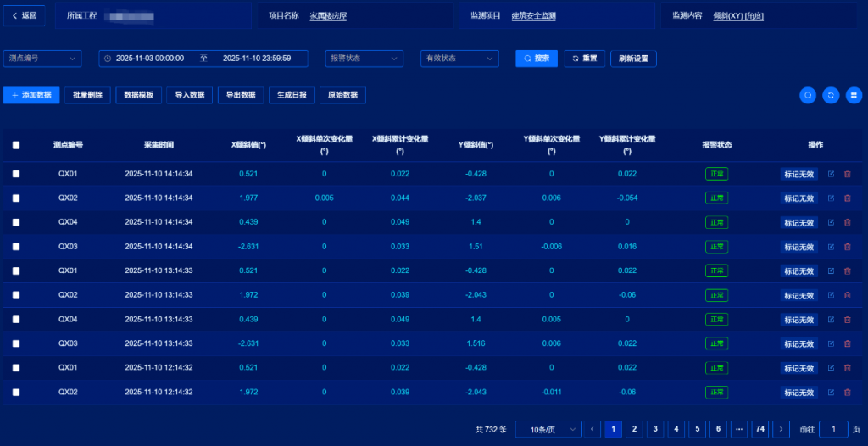Jump to last page 74
Viewport: 868px width, 446px height.
pos(760,429)
